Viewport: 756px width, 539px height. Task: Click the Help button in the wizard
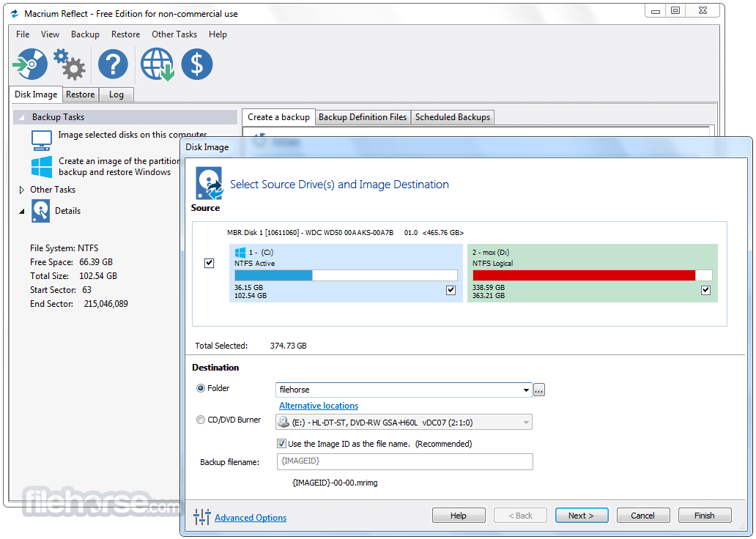coord(459,516)
